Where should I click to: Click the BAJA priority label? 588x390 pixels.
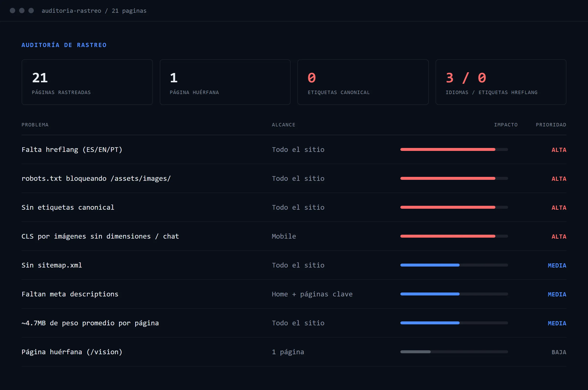point(559,352)
